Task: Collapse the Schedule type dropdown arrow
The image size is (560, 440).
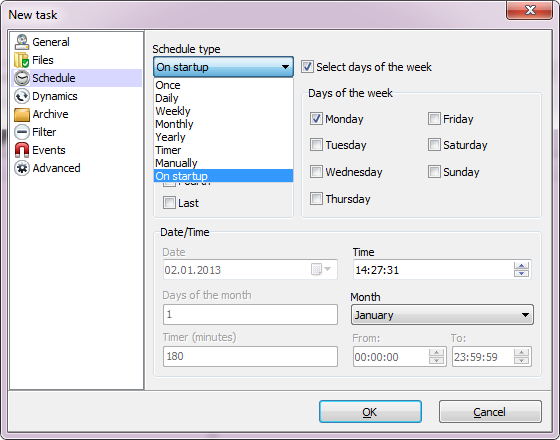Action: [x=285, y=67]
